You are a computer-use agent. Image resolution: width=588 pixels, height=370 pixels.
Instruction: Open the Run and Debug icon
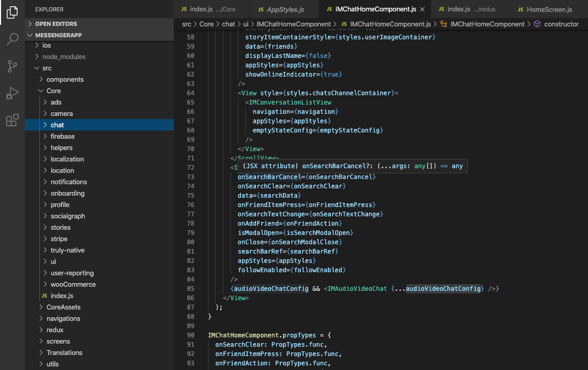pyautogui.click(x=12, y=93)
